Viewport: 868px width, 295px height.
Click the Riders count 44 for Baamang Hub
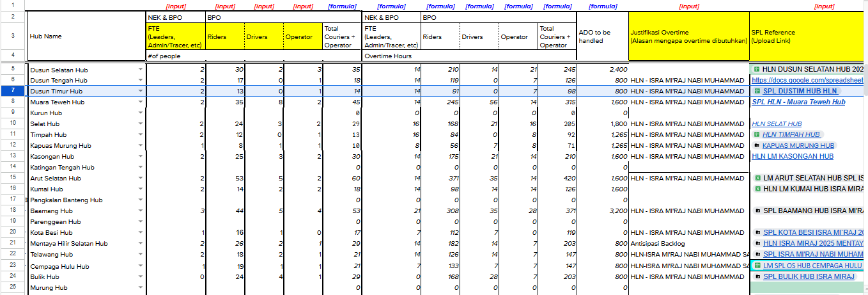(x=225, y=211)
